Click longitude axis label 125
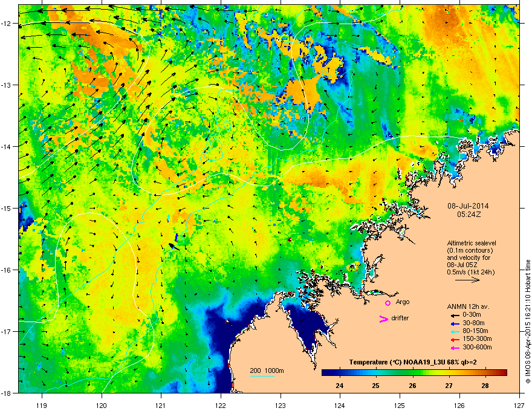Image resolution: width=532 pixels, height=411 pixels. pos(400,405)
